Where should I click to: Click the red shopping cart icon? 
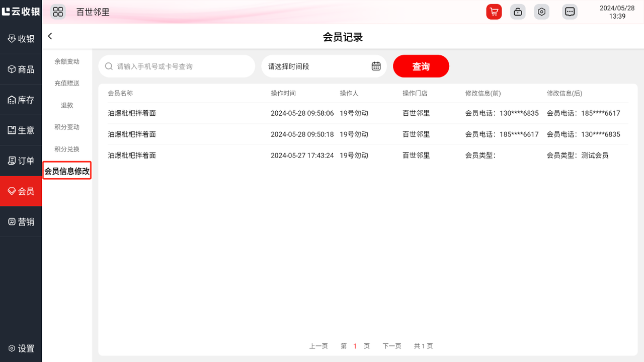494,12
